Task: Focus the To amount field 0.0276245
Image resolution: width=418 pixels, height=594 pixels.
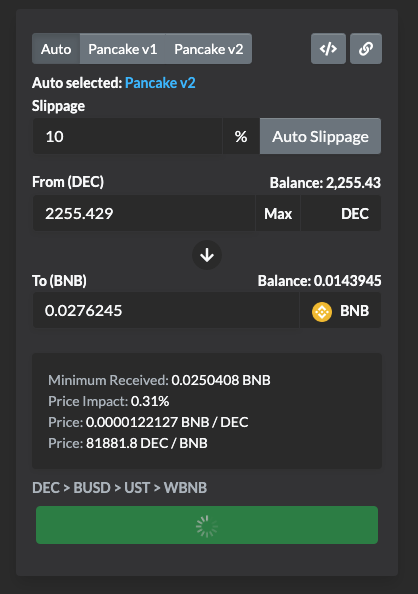Action: tap(166, 311)
